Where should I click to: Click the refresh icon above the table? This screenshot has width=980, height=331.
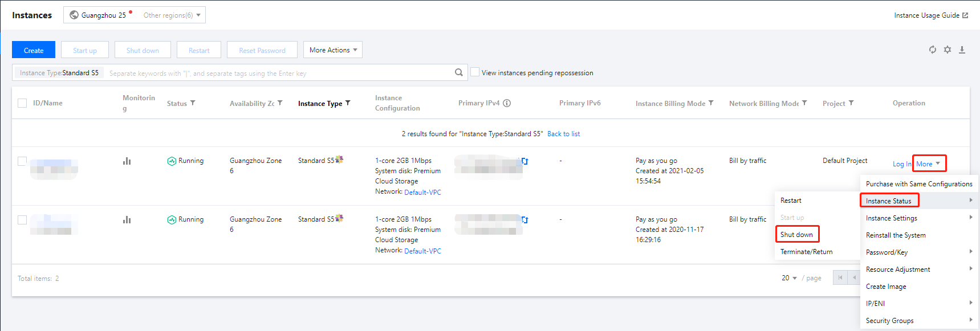933,50
